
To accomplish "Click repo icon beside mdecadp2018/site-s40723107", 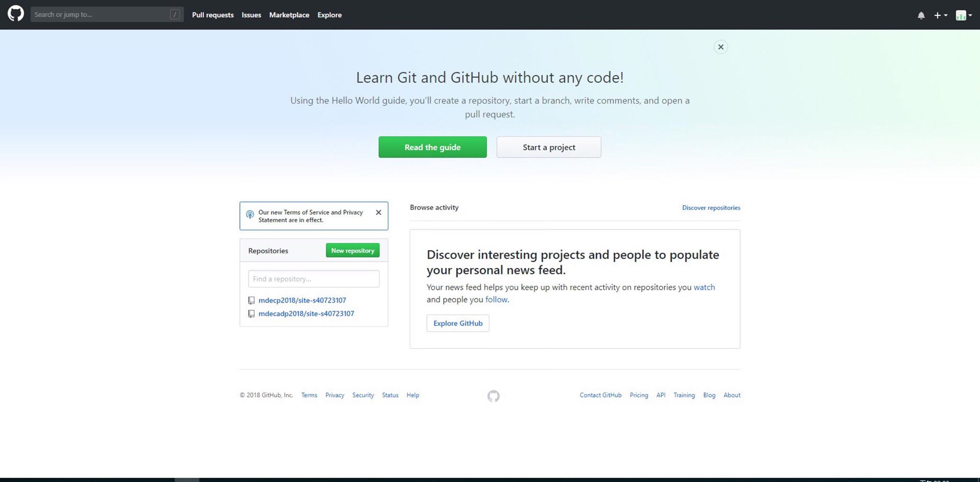I will [251, 314].
